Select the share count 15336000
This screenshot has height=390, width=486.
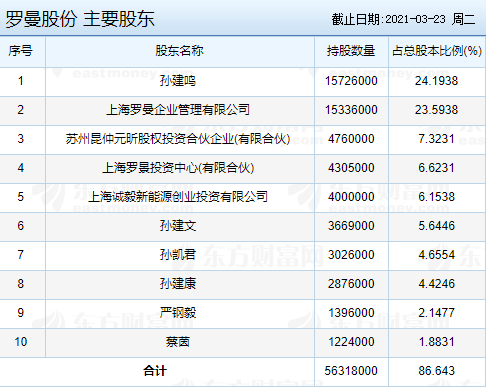coord(351,110)
